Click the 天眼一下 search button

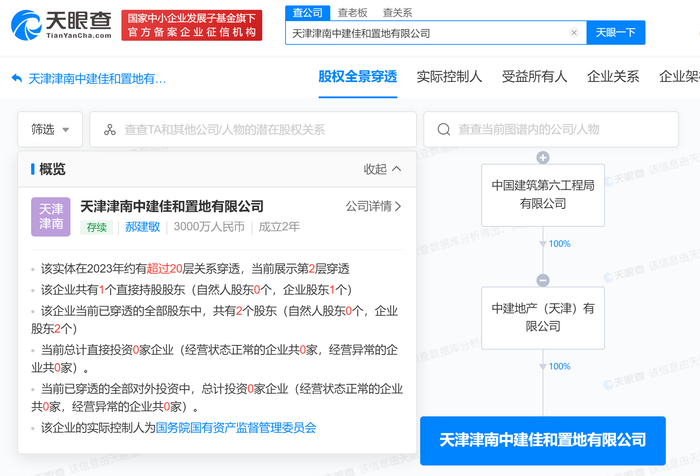click(616, 33)
